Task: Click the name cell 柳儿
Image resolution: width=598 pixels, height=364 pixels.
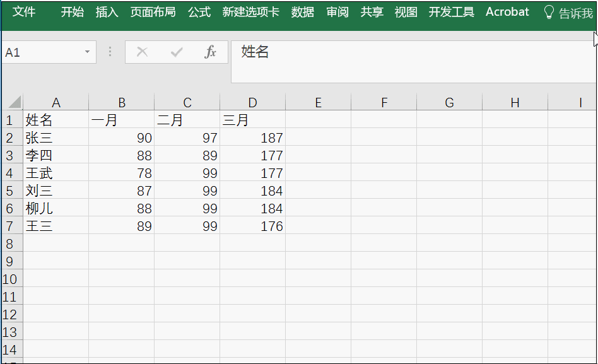Action: (x=56, y=208)
